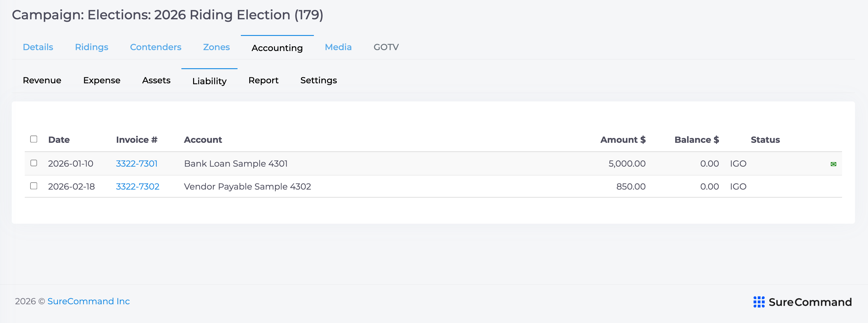The width and height of the screenshot is (868, 323).
Task: Check the 2026-01-10 Bank Loan row checkbox
Action: coord(34,163)
